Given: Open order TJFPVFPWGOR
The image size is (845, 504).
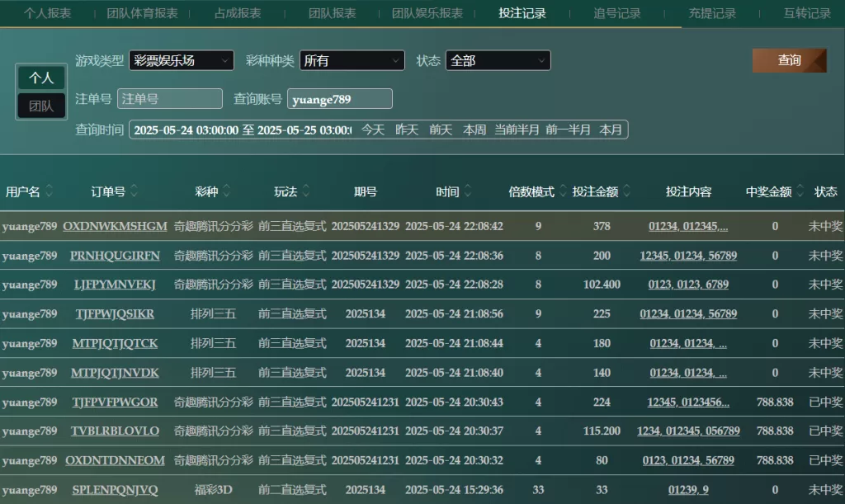Looking at the screenshot, I should click(x=115, y=403).
